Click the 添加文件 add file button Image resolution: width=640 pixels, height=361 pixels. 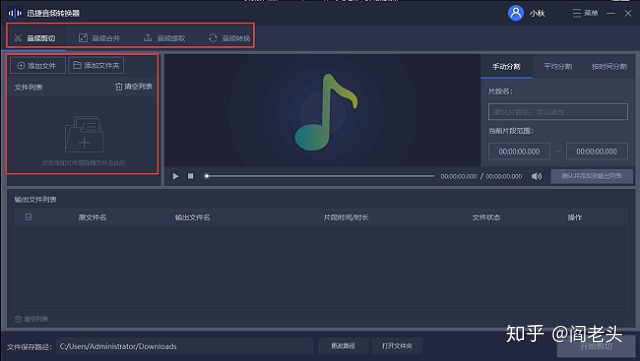38,65
